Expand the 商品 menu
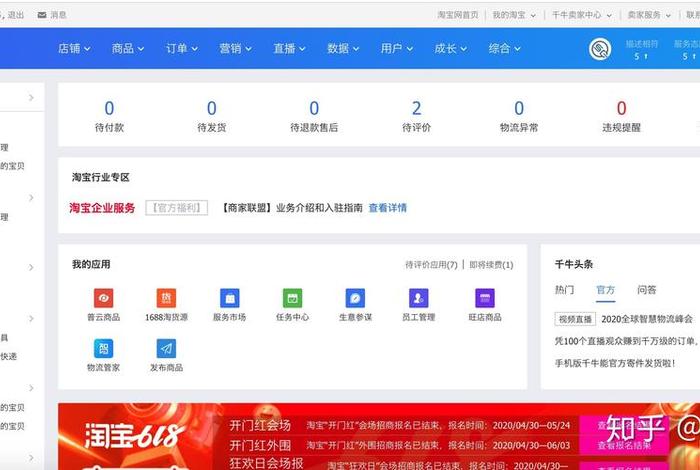Image resolution: width=700 pixels, height=470 pixels. [128, 48]
